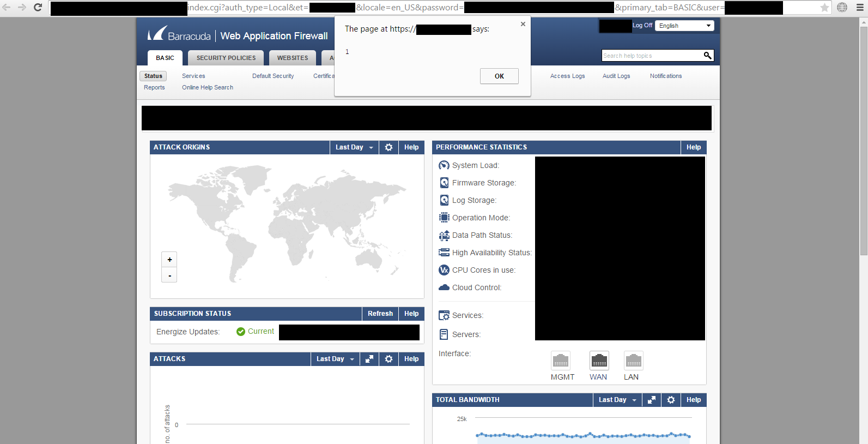
Task: Click the browser back arrow
Action: [x=7, y=8]
